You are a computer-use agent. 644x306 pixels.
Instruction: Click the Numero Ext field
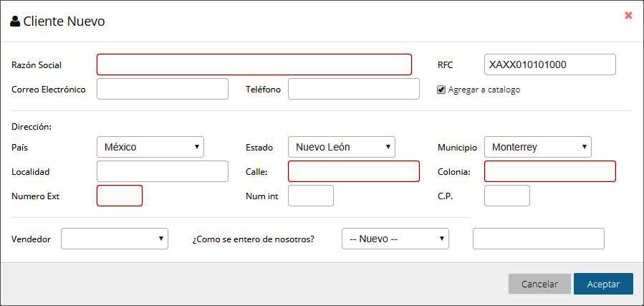pos(120,196)
